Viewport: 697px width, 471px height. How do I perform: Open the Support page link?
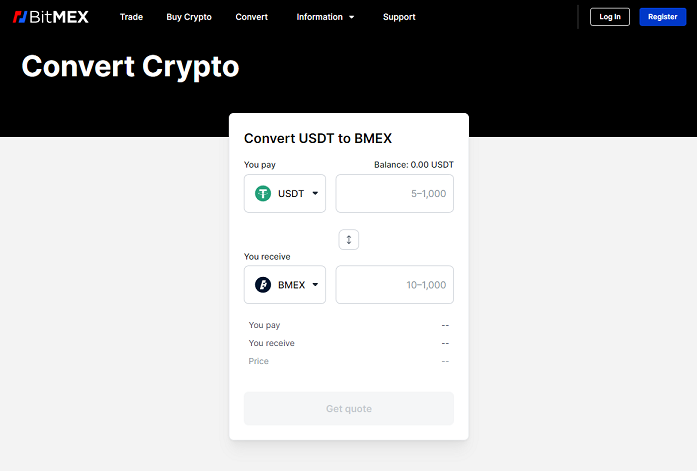(x=399, y=17)
